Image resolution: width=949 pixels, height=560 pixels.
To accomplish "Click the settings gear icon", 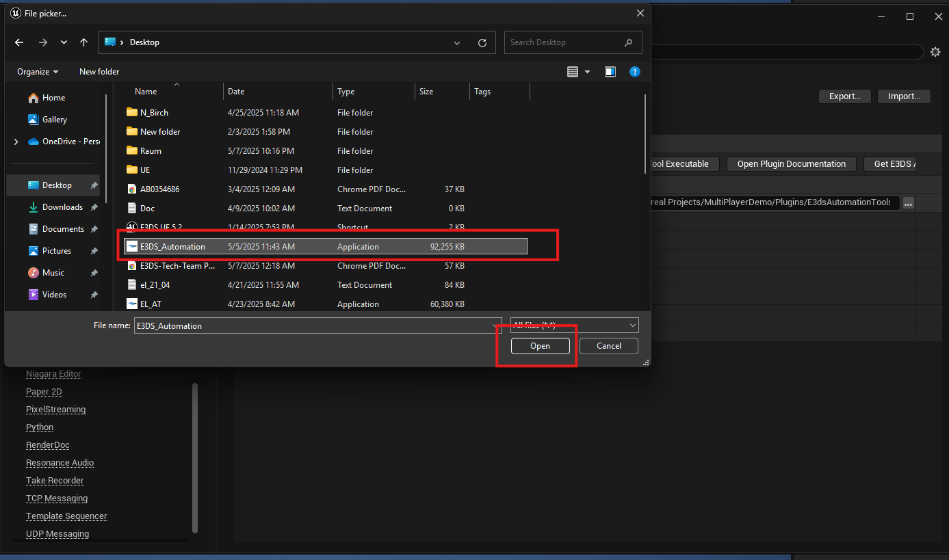I will [935, 52].
